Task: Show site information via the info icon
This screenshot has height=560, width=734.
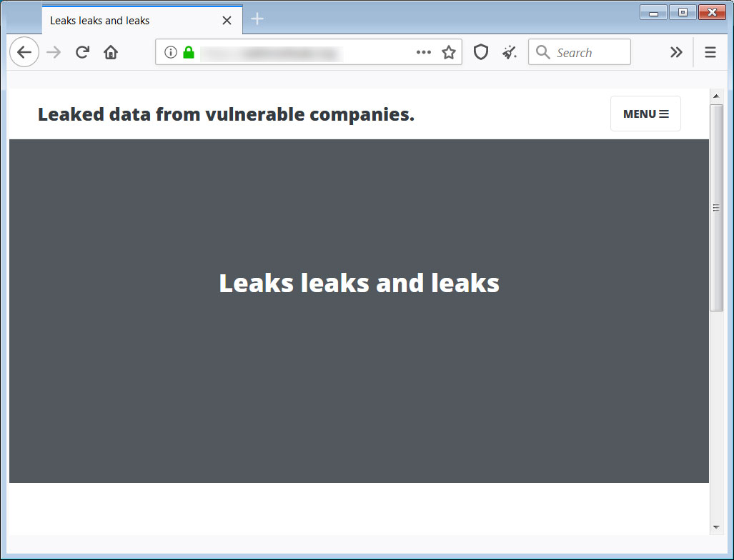Action: [x=171, y=52]
